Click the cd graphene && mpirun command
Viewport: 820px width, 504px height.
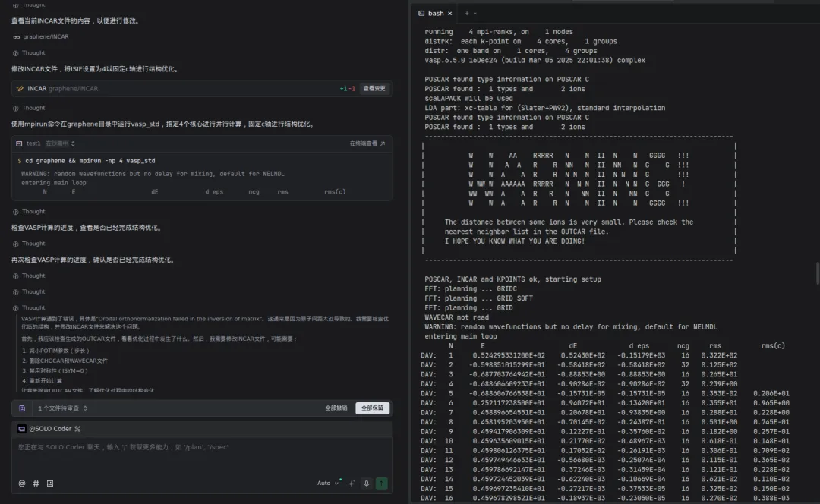click(x=90, y=161)
